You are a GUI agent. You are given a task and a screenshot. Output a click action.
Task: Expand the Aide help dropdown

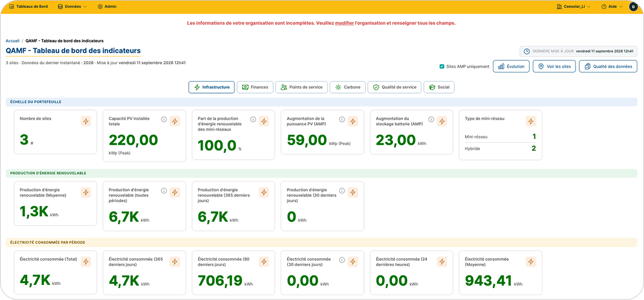(x=612, y=7)
